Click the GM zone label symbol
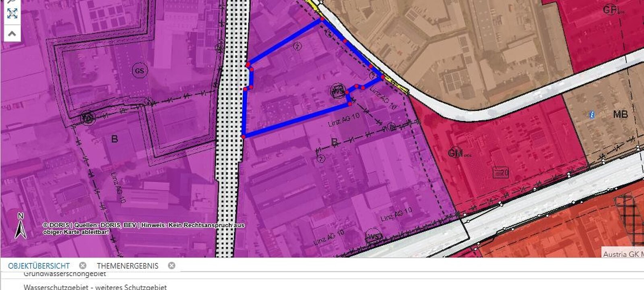Screen dimensions: 644x290 (x=456, y=153)
